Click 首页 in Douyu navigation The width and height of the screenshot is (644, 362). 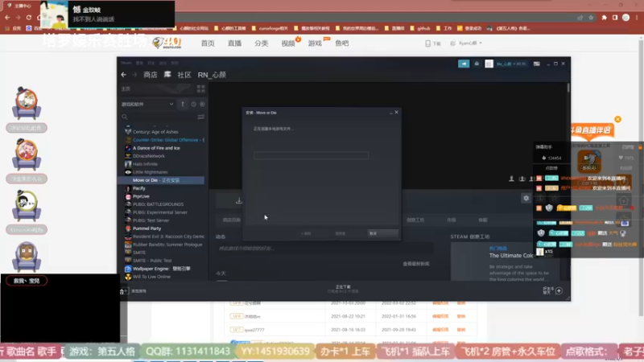coord(208,43)
